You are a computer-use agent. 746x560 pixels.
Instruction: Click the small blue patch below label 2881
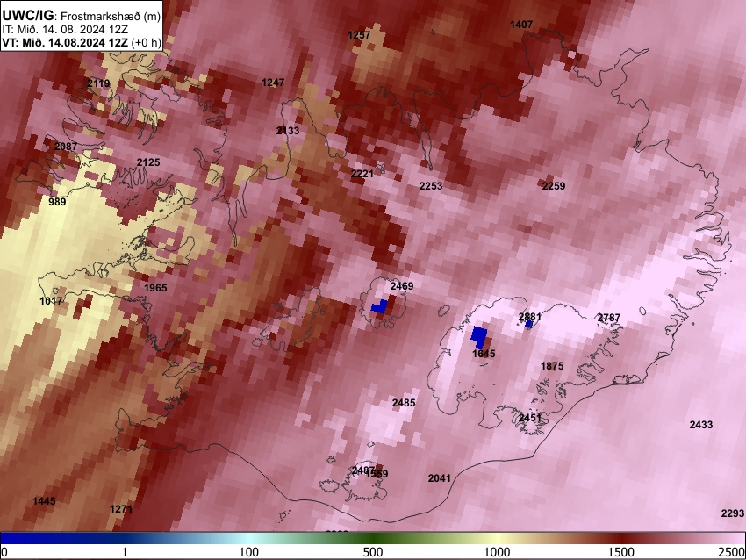pyautogui.click(x=529, y=325)
